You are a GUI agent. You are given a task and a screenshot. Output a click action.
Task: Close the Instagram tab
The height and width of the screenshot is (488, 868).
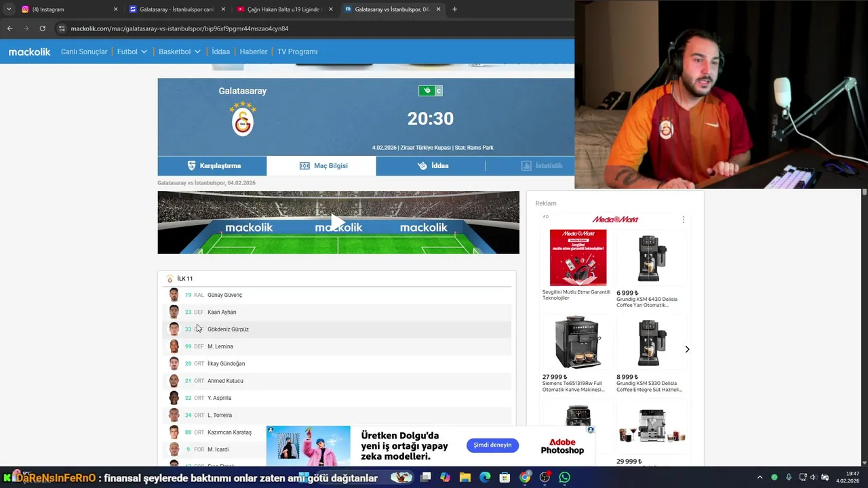[x=115, y=9]
